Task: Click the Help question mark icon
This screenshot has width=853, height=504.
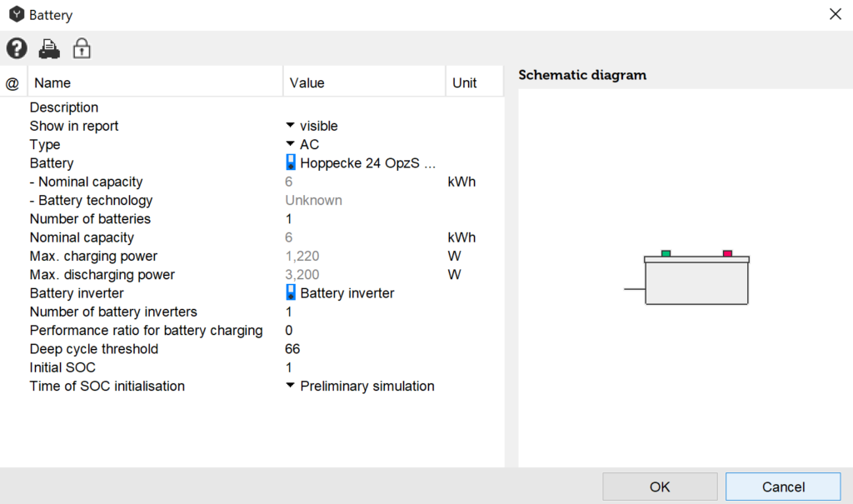Action: [17, 48]
